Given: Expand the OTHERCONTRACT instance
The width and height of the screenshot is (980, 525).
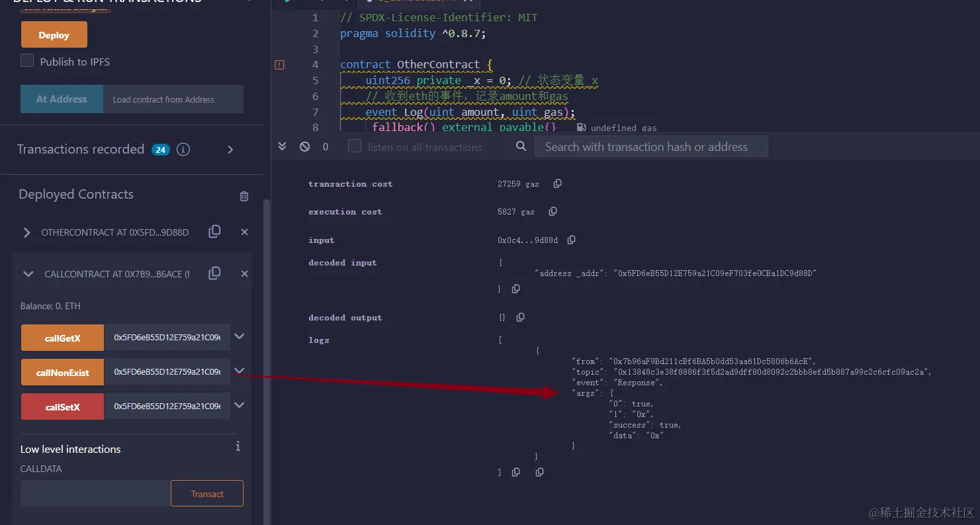Looking at the screenshot, I should [27, 232].
